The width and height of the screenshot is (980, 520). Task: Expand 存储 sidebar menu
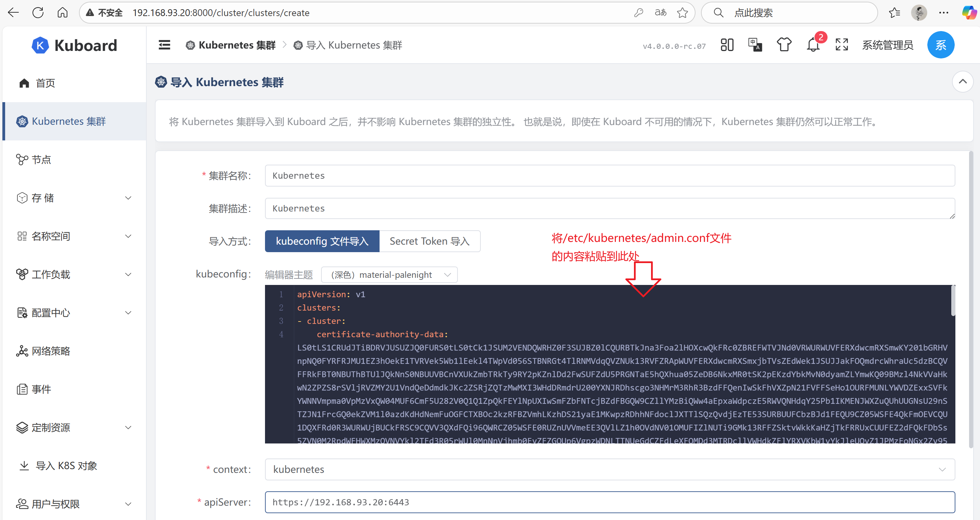[x=75, y=198]
